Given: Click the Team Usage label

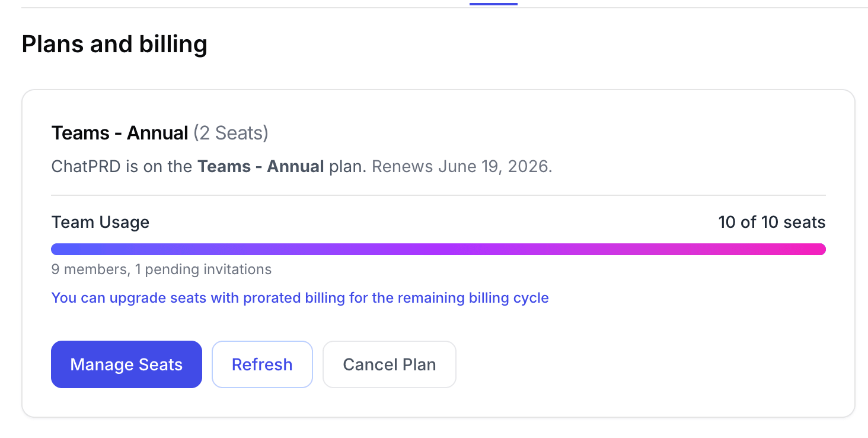Looking at the screenshot, I should pos(100,223).
